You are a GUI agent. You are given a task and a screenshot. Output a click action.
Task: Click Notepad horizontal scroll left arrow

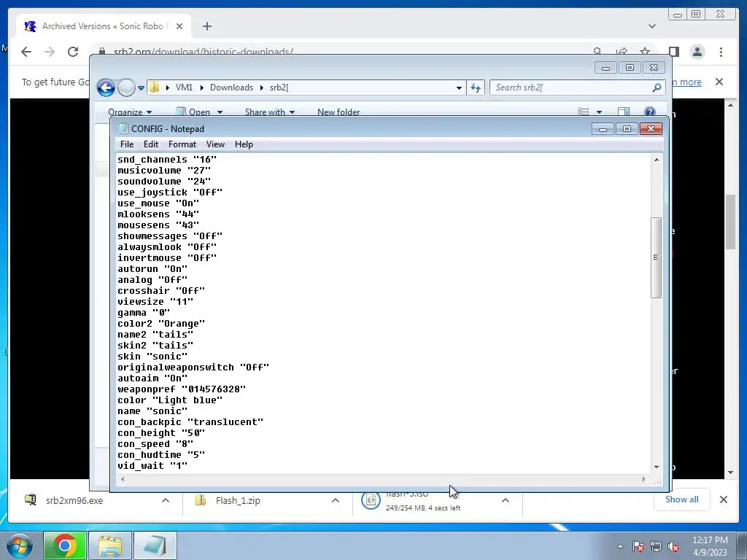pyautogui.click(x=123, y=480)
